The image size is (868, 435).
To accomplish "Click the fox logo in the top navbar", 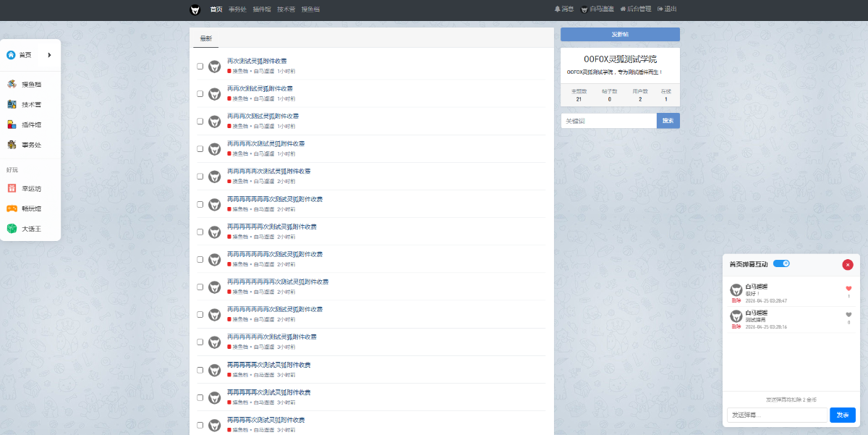I will [x=195, y=9].
